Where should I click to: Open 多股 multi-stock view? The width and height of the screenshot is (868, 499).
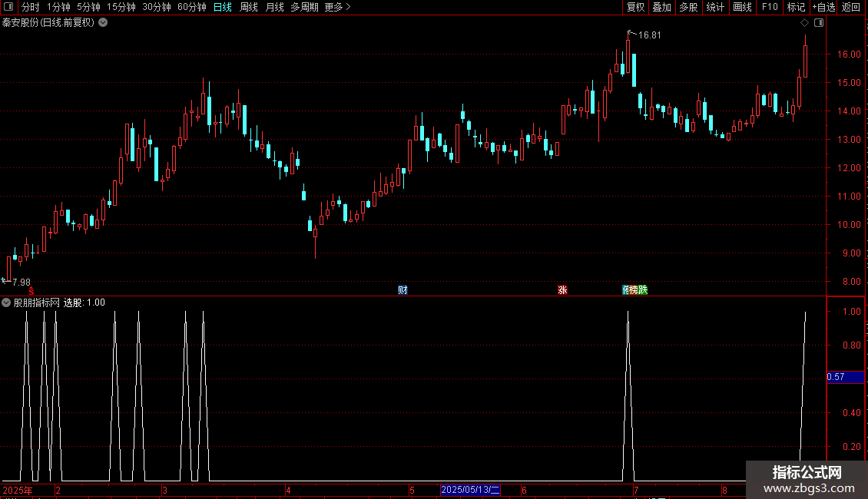(688, 7)
